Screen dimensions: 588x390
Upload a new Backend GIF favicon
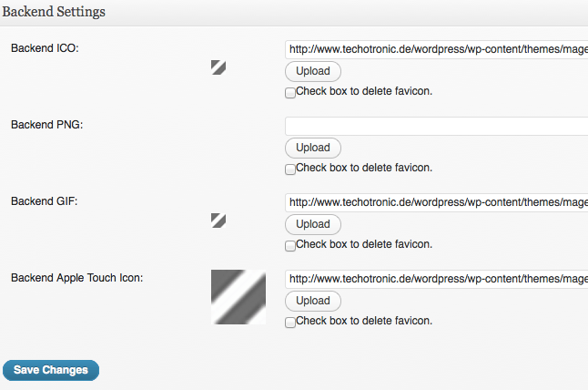[x=313, y=224]
